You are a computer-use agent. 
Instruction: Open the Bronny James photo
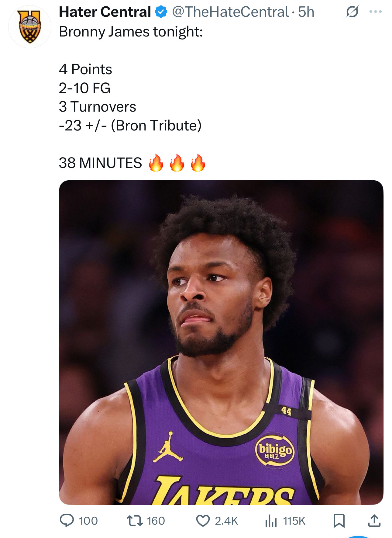[x=221, y=342]
